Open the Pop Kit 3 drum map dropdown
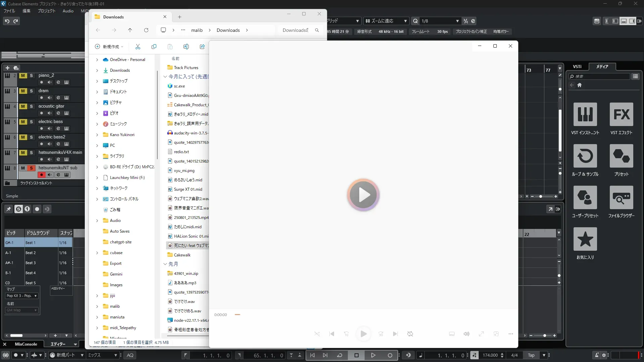Image resolution: width=644 pixels, height=362 pixels. tap(22, 296)
